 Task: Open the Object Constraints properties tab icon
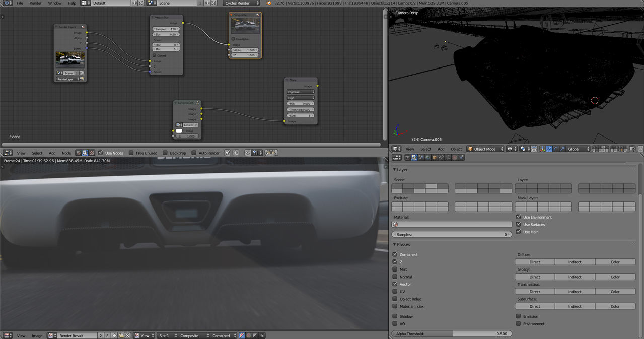[441, 158]
